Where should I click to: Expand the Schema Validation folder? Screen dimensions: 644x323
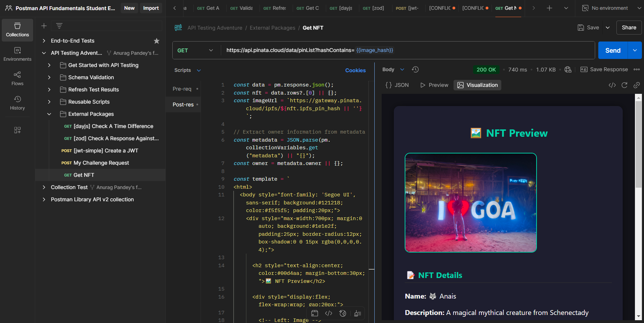[x=49, y=77]
